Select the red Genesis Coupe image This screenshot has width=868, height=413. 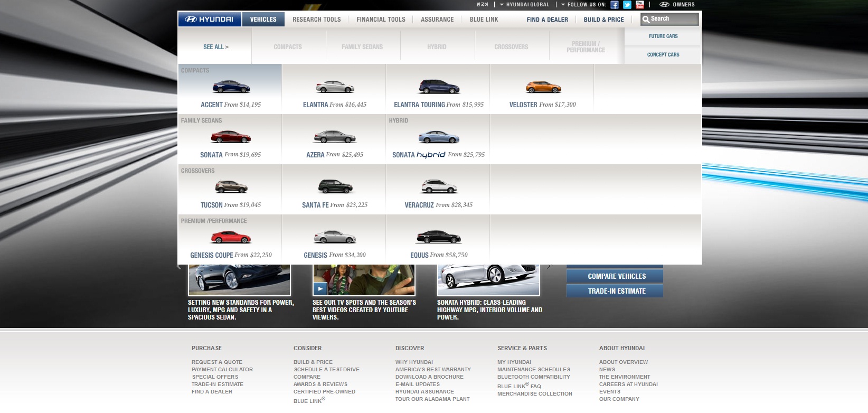pos(231,237)
